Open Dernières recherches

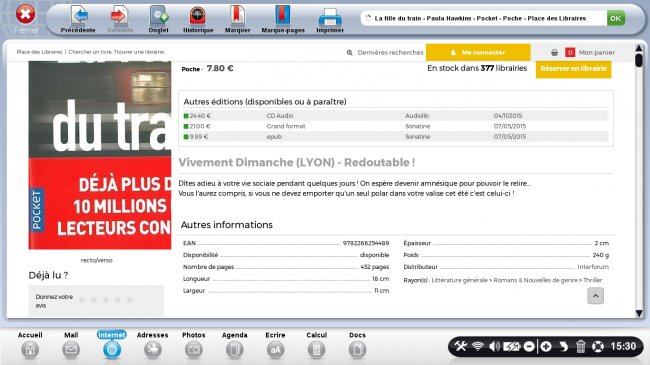pos(385,53)
